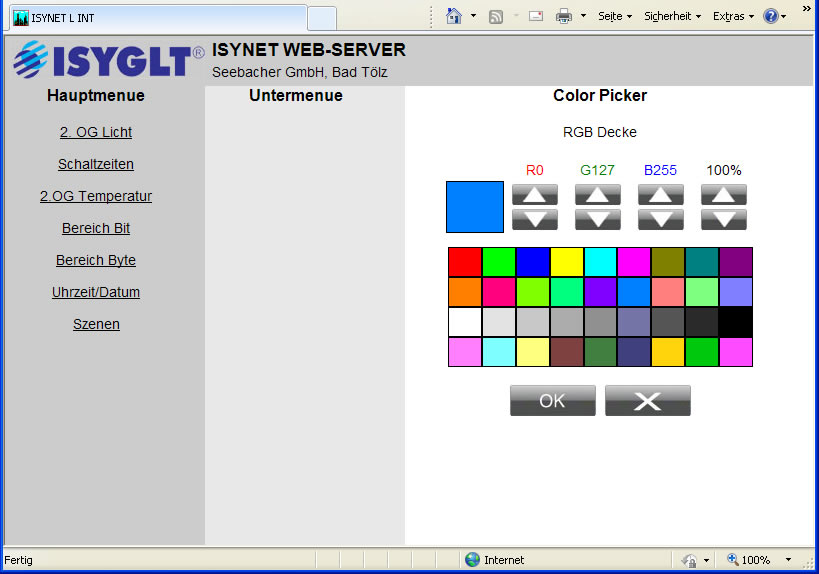
Task: Click the X cancel button
Action: (647, 401)
